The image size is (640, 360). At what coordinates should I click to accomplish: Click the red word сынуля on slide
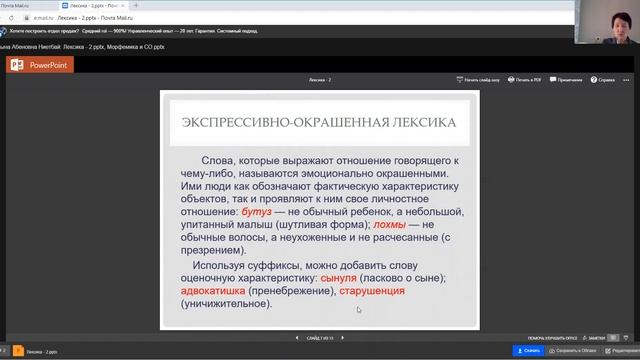tap(338, 278)
